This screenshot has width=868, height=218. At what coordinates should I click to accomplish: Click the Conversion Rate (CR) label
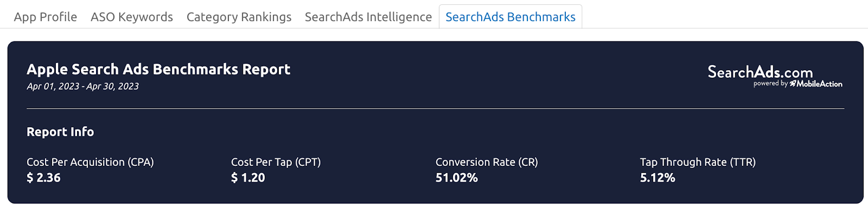point(487,162)
